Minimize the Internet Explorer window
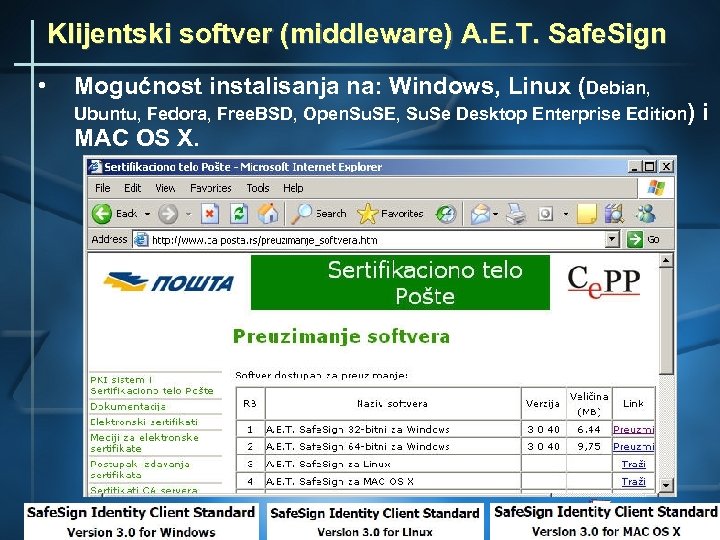 tap(635, 166)
